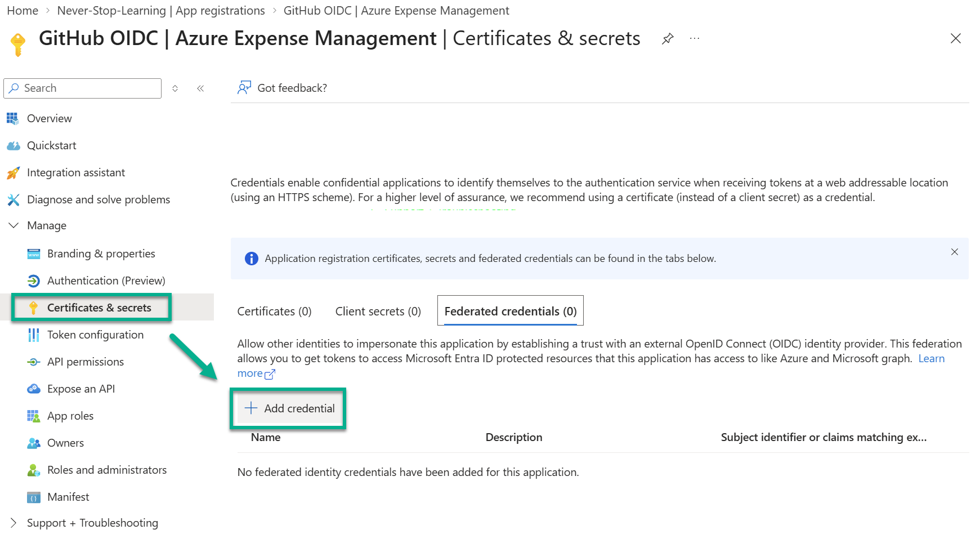Pin the blade using the pin icon

click(x=668, y=39)
